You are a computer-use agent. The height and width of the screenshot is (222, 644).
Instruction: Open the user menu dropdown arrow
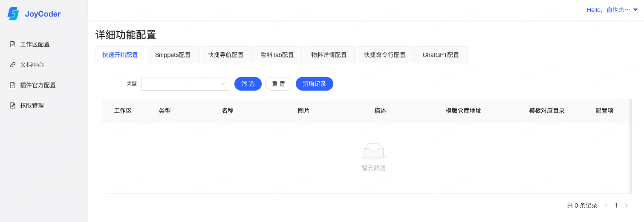click(x=635, y=10)
